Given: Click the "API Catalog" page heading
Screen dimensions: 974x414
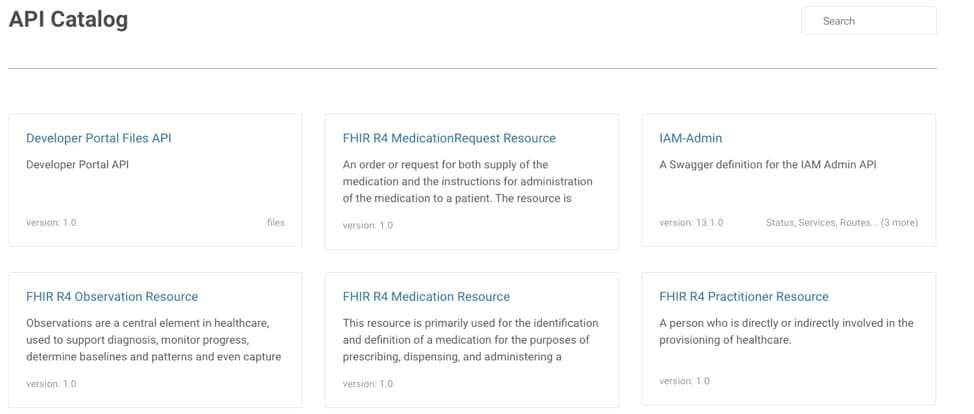Looking at the screenshot, I should pos(68,19).
